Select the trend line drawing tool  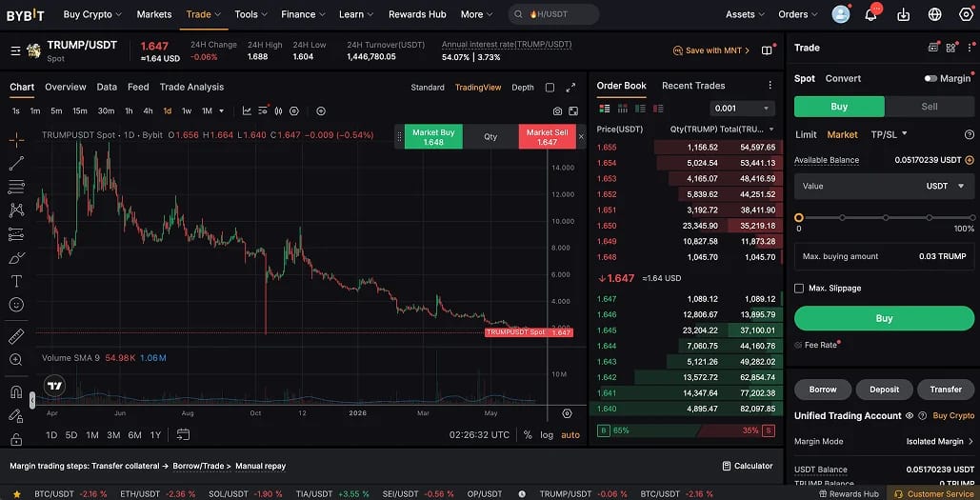(x=16, y=163)
